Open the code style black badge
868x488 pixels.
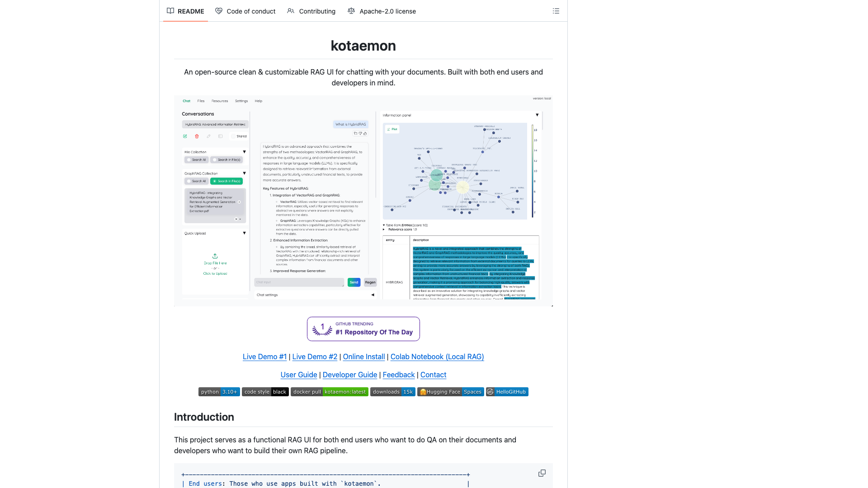265,392
